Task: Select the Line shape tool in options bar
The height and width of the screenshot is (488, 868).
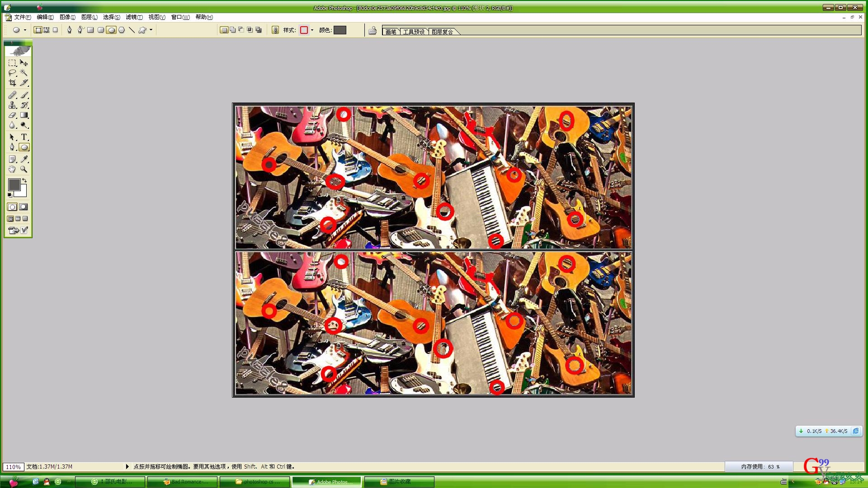Action: (x=132, y=30)
